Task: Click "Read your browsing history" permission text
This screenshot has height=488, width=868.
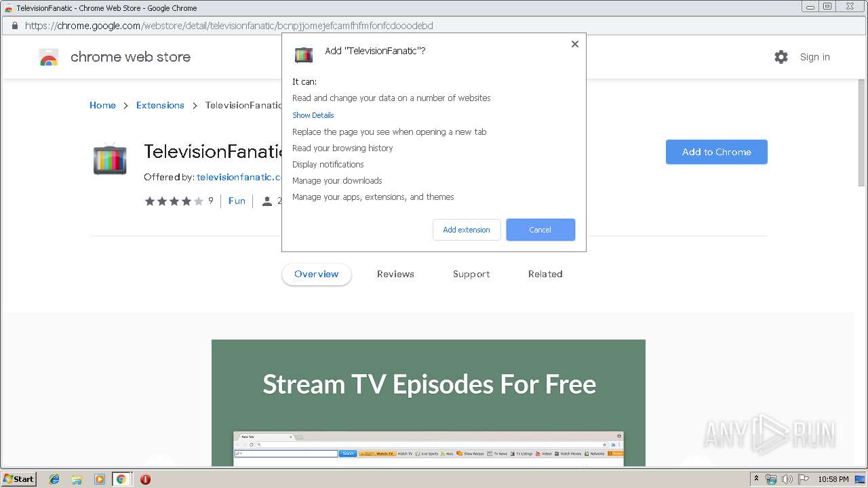Action: (x=342, y=148)
